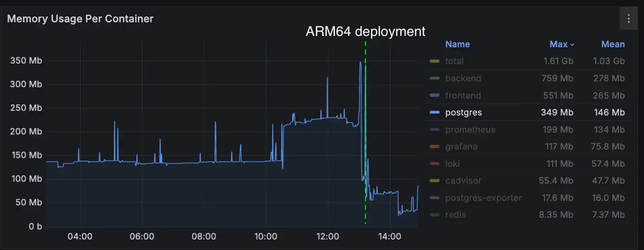
Task: Click the Memory Usage Per Container title
Action: pyautogui.click(x=80, y=19)
